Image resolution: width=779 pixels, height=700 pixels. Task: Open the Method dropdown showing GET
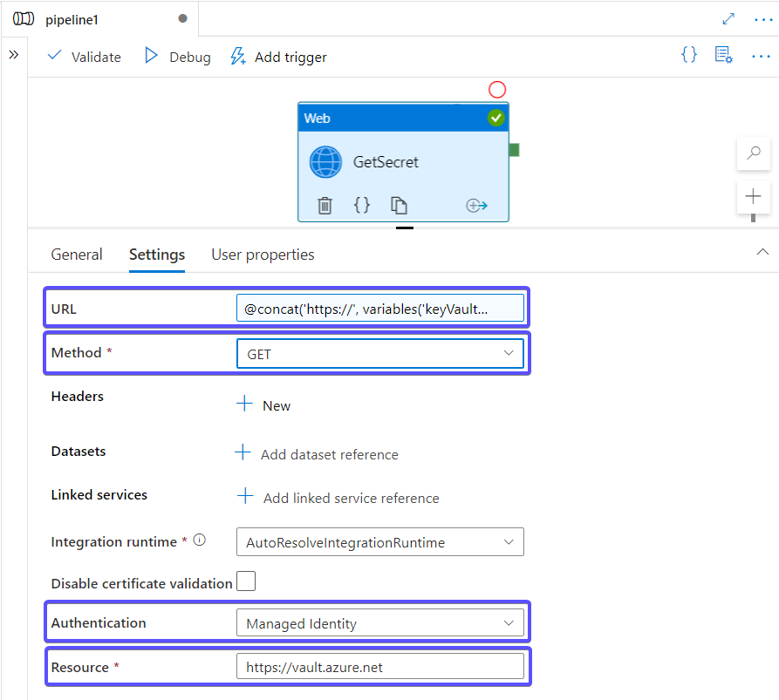coord(379,353)
